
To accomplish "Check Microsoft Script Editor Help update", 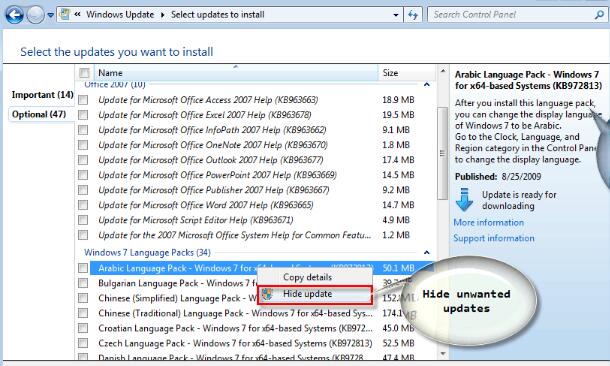I will (83, 220).
